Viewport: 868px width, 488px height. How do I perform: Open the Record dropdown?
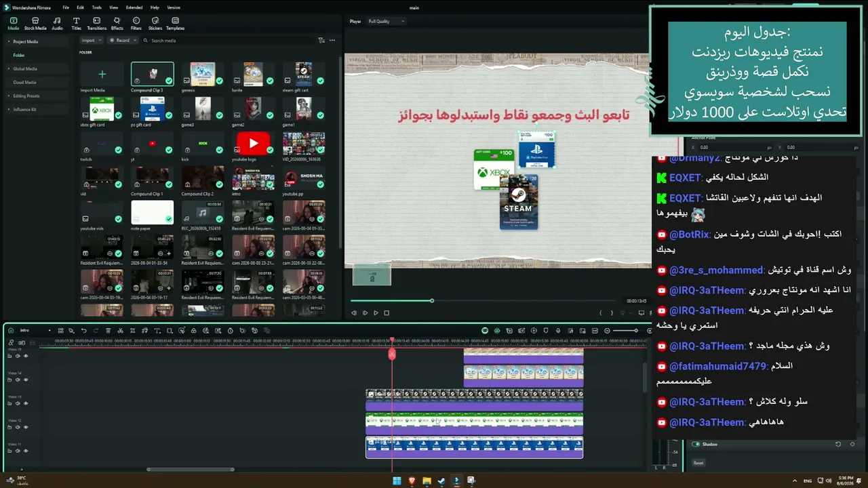122,41
